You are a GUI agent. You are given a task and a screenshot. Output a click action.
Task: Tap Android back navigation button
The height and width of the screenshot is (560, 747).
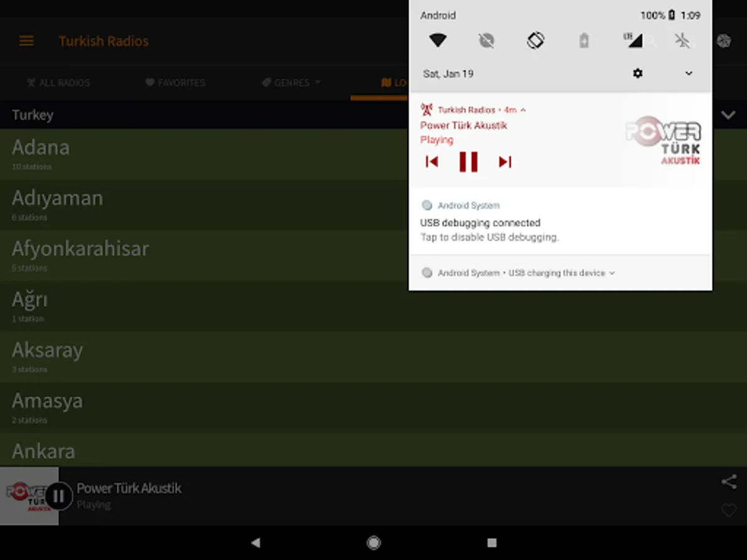pos(255,543)
